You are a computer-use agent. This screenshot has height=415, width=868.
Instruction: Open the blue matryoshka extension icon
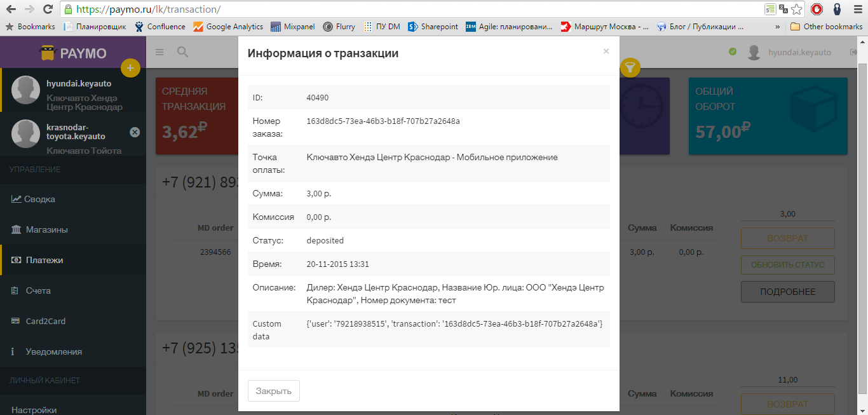coord(837,10)
